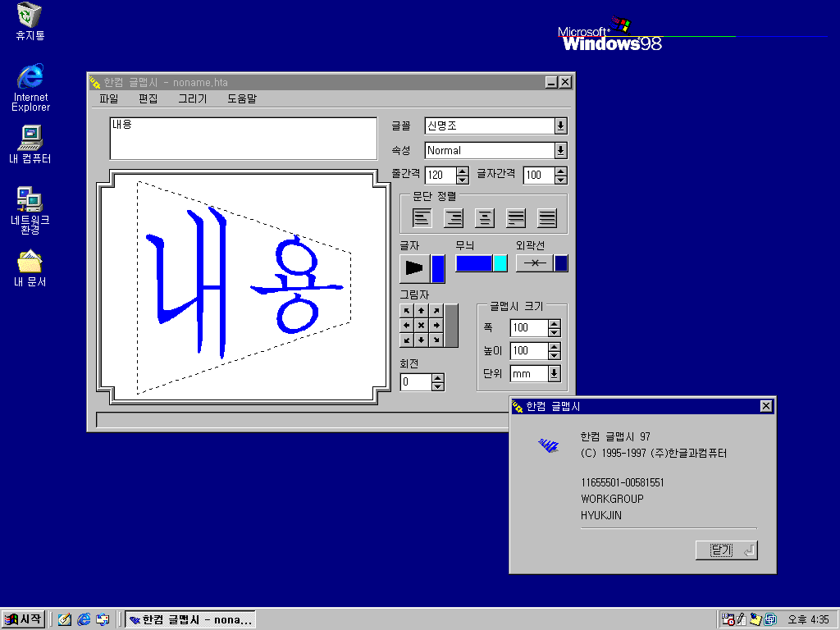This screenshot has height=630, width=840.
Task: Set shadow direction to upper-left
Action: tap(407, 311)
